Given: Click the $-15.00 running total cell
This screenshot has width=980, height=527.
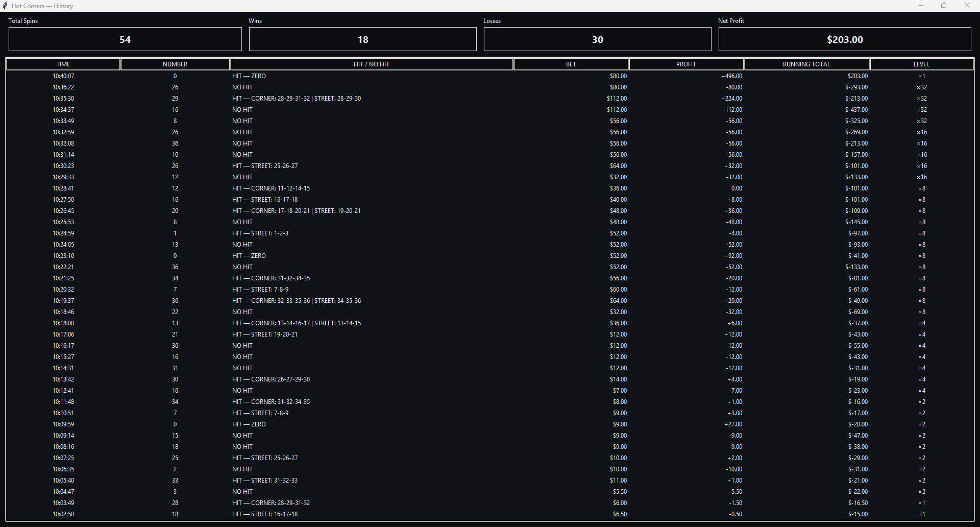Looking at the screenshot, I should pyautogui.click(x=858, y=514).
